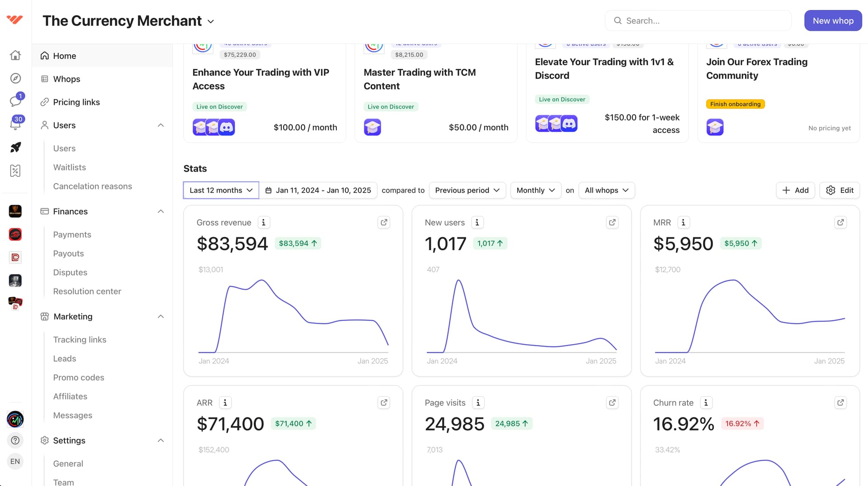Focus the Search field
The height and width of the screenshot is (486, 868).
[x=698, y=21]
